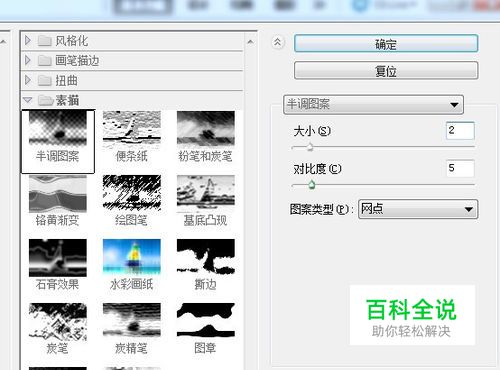
Task: Click the filter list scroll-up arrow
Action: (x=250, y=42)
